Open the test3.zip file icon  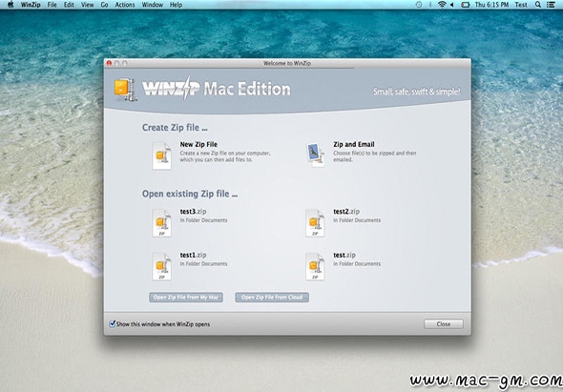coord(161,223)
